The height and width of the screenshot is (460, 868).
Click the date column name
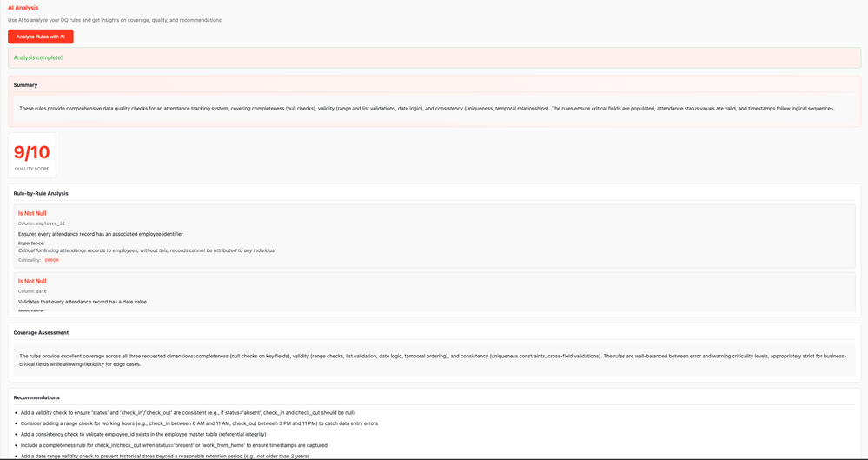click(x=42, y=291)
